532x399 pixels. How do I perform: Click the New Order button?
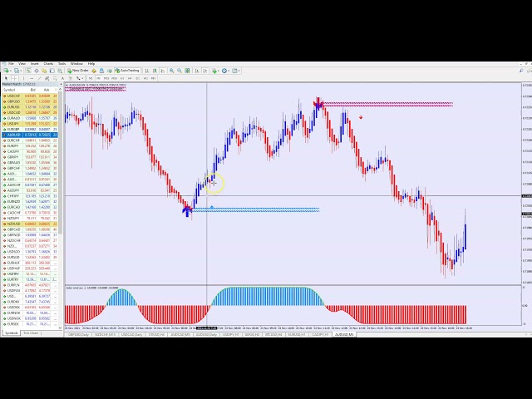point(79,71)
